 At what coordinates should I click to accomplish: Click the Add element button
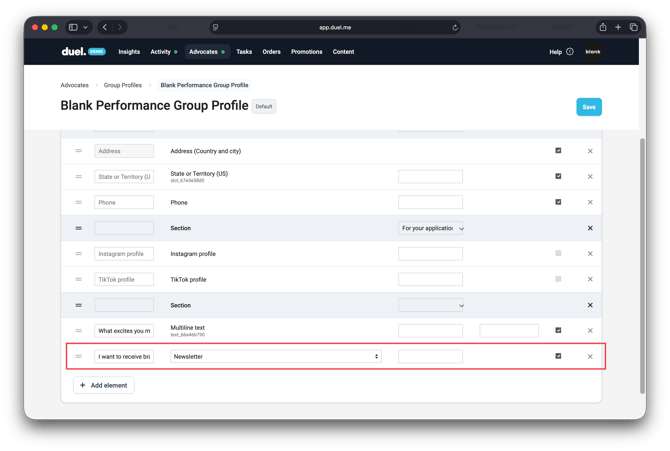[x=104, y=385]
